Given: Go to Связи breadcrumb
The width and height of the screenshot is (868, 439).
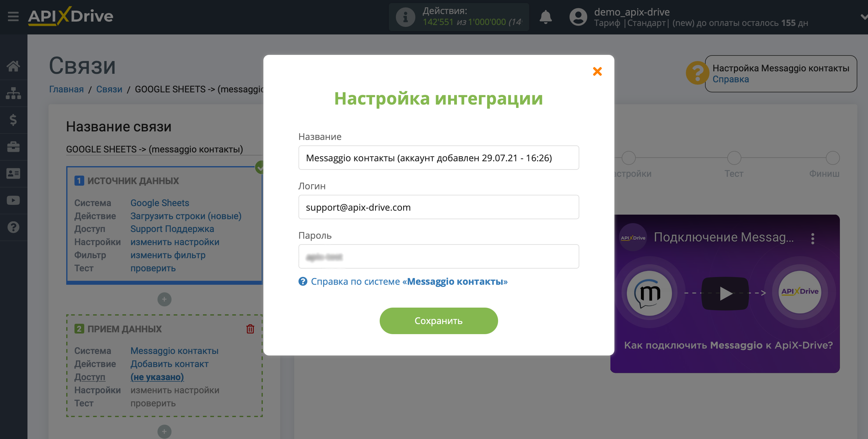Looking at the screenshot, I should (109, 89).
